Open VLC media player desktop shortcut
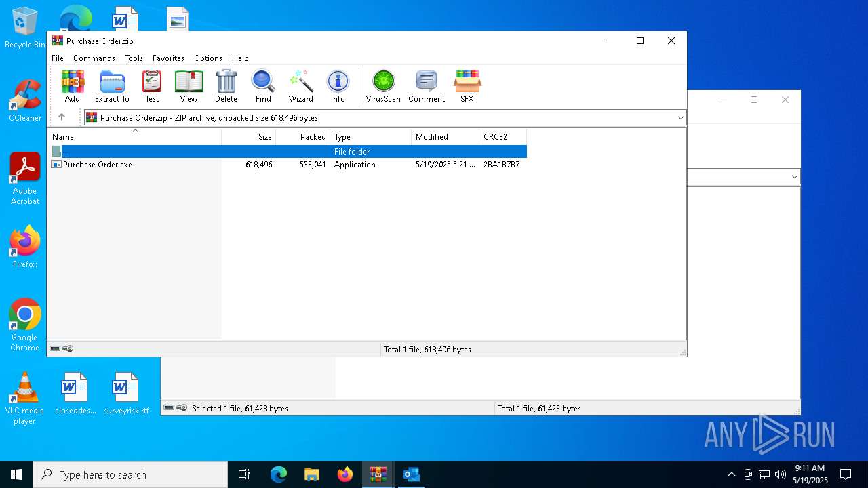 click(x=24, y=399)
